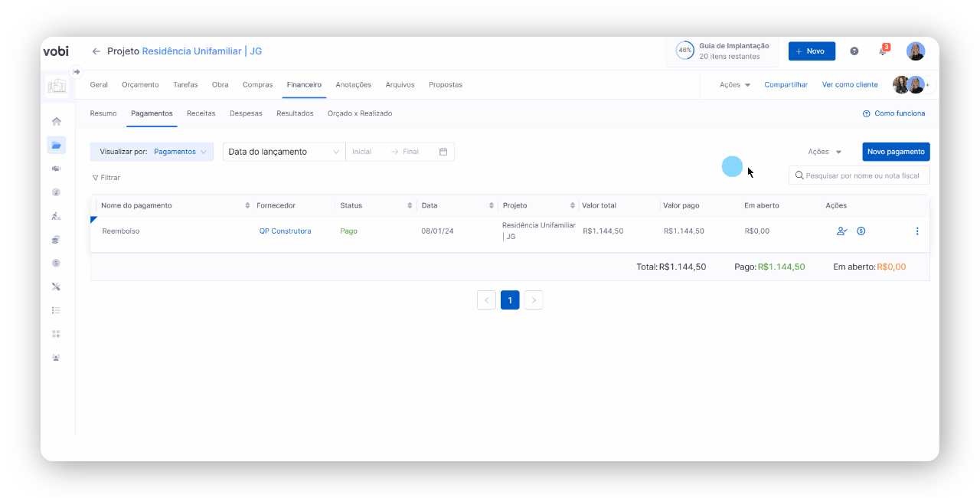Click the Reembolso payment name
The width and height of the screenshot is (980, 498).
121,231
